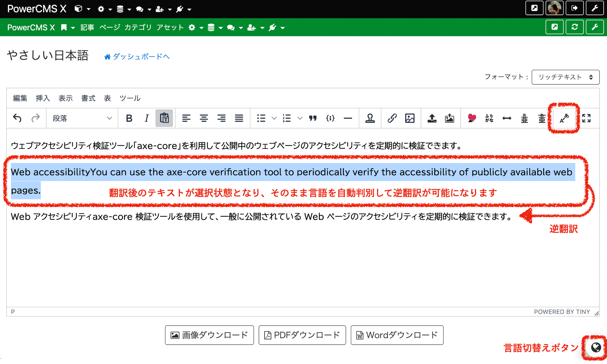Open the 段落 paragraph style dropdown
The height and width of the screenshot is (364, 607).
coord(82,118)
